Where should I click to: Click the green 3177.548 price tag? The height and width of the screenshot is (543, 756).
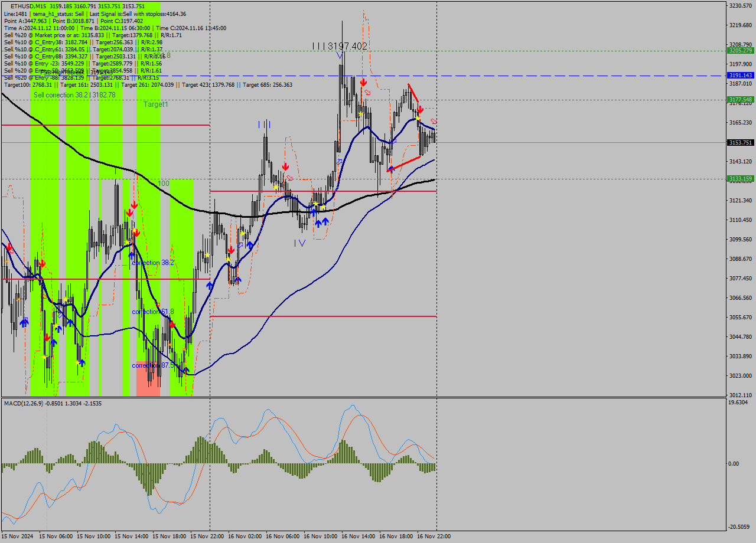740,100
